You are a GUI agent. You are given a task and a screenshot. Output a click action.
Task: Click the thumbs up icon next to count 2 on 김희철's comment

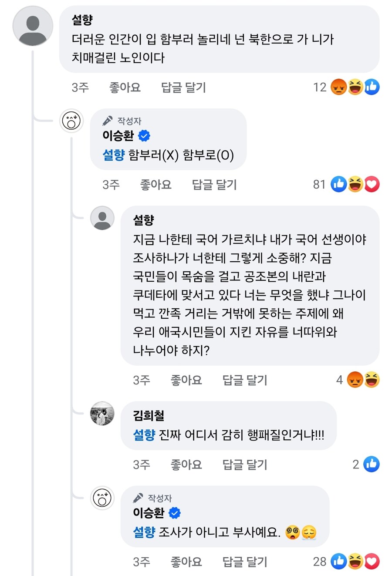click(x=372, y=464)
